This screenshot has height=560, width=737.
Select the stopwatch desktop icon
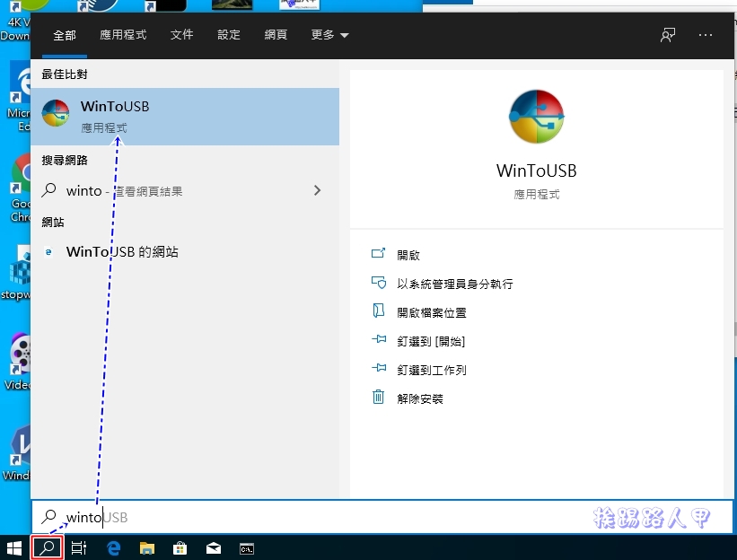(x=17, y=273)
